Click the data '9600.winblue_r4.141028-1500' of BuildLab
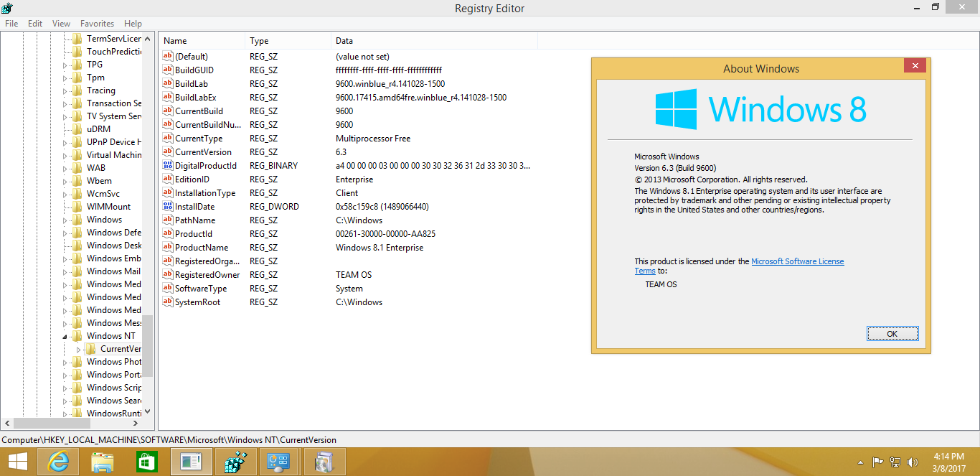 point(390,84)
